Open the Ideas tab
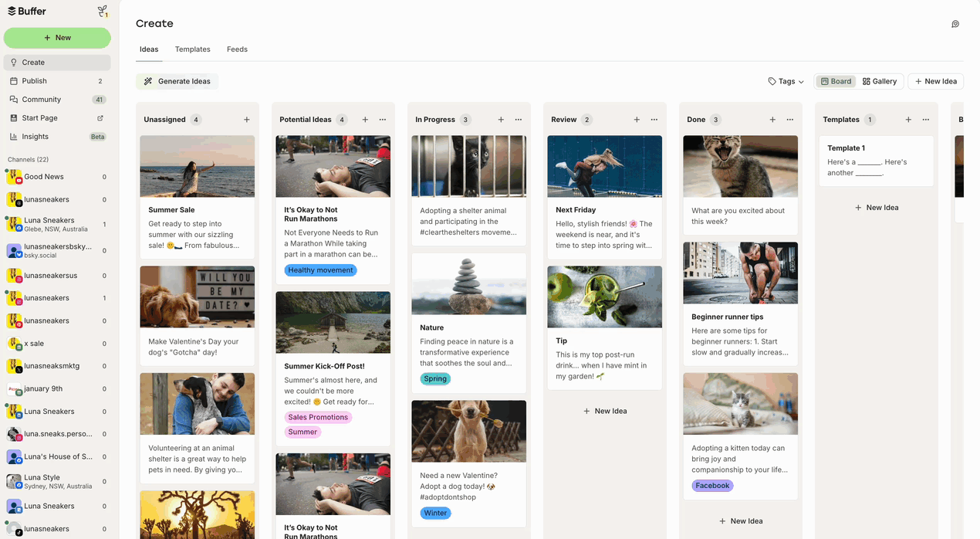Screen dimensions: 980x539 [149, 49]
